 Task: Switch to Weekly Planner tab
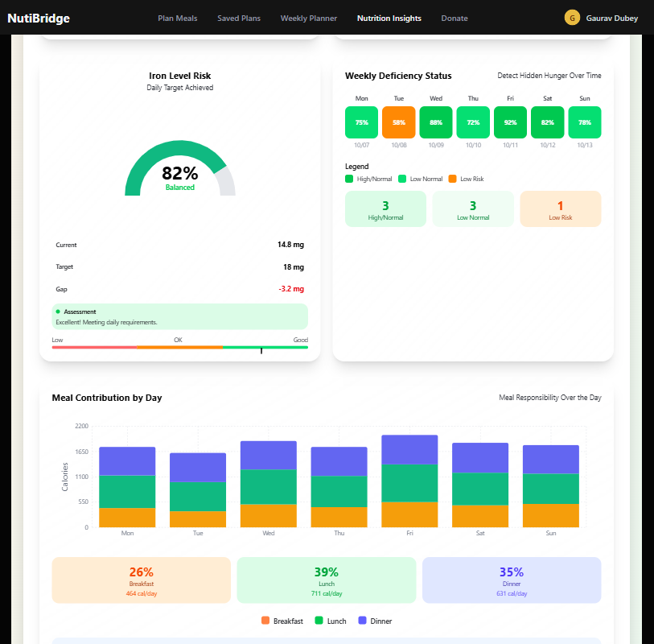click(309, 19)
